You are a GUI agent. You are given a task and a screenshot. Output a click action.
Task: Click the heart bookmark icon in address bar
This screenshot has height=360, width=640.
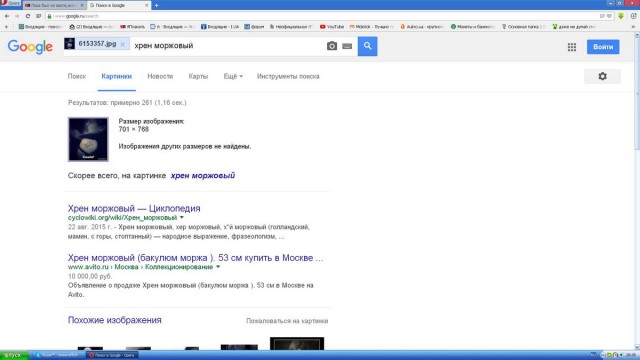tap(609, 16)
